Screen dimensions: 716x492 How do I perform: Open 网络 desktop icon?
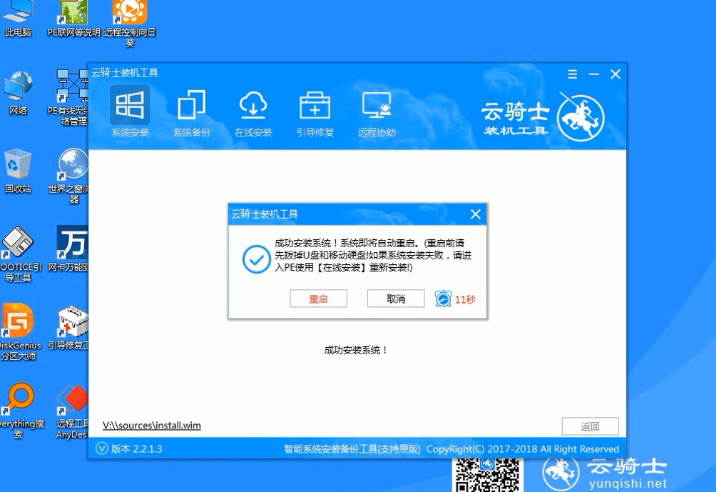pos(18,93)
